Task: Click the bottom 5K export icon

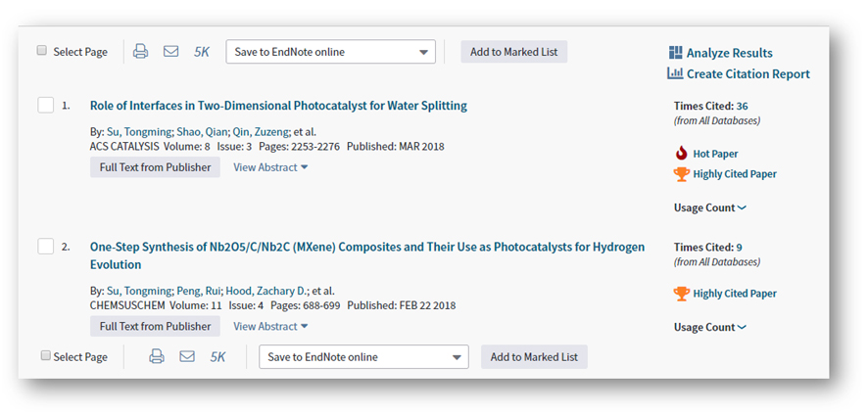Action: pyautogui.click(x=217, y=357)
